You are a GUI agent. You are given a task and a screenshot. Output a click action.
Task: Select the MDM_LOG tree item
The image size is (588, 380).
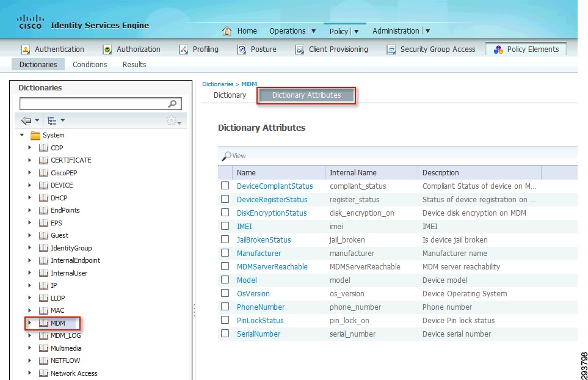[65, 335]
